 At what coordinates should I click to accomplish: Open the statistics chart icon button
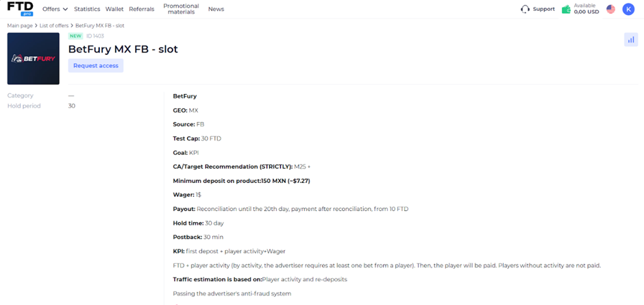pos(631,40)
